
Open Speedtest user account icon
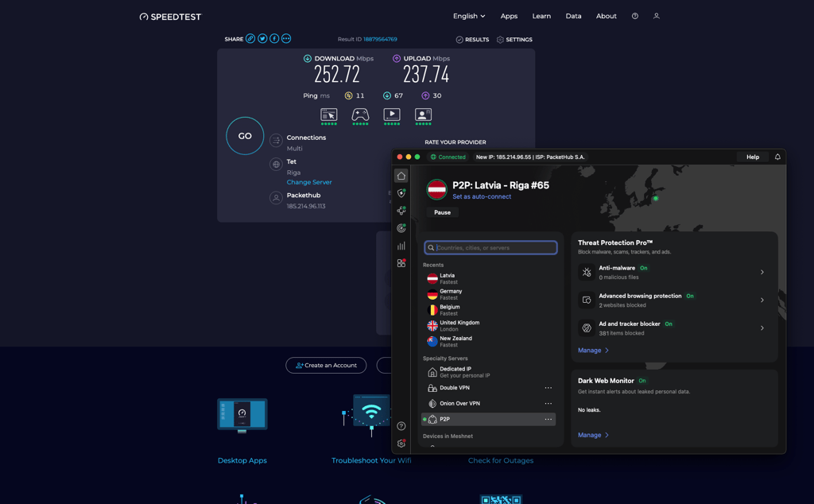click(656, 16)
